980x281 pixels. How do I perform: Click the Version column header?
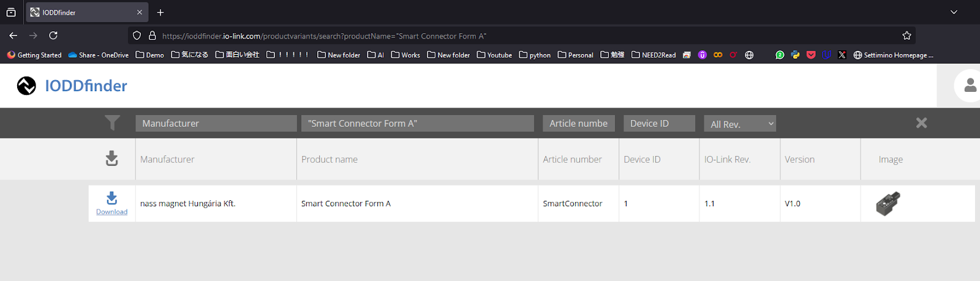coord(799,159)
